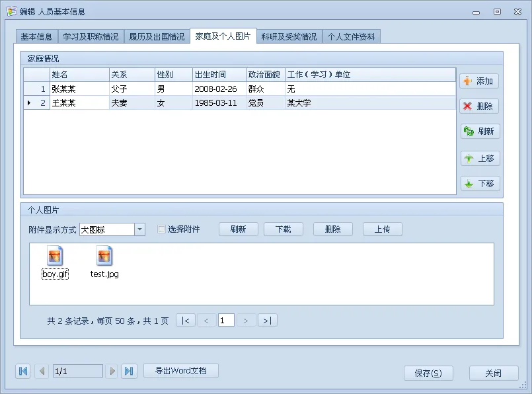Viewport: 532px width, 394px height.
Task: Click the 夫妻 relationship cell
Action: (132, 103)
